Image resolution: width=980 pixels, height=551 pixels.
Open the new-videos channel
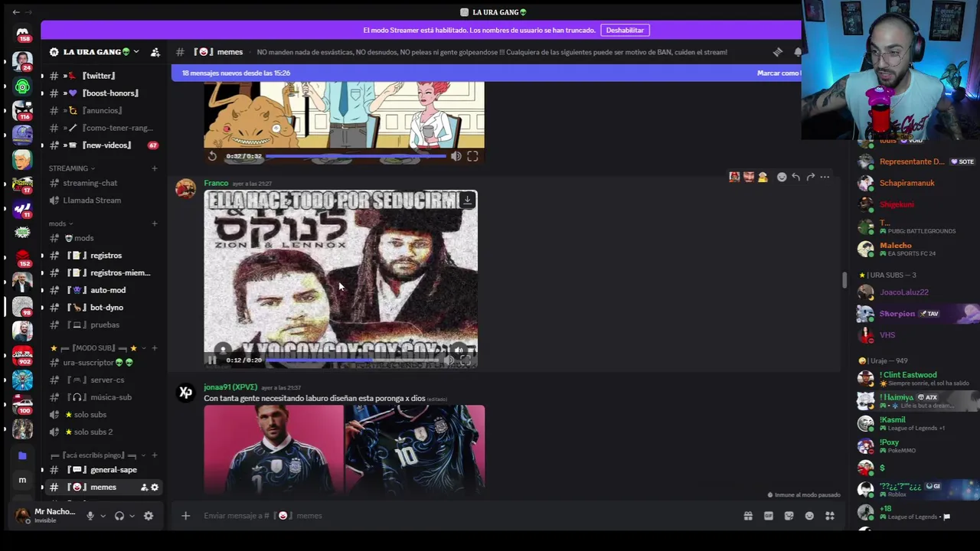tap(101, 145)
